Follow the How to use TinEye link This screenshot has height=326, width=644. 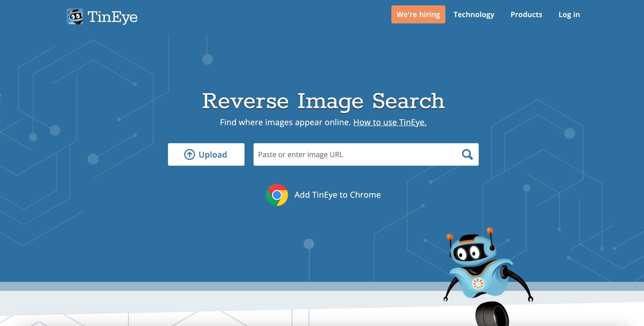coord(390,122)
